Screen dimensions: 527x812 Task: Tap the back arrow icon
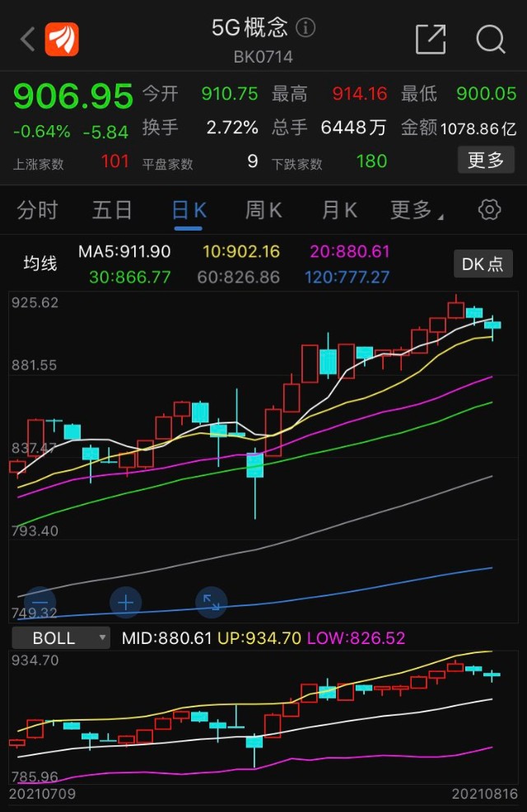27,39
